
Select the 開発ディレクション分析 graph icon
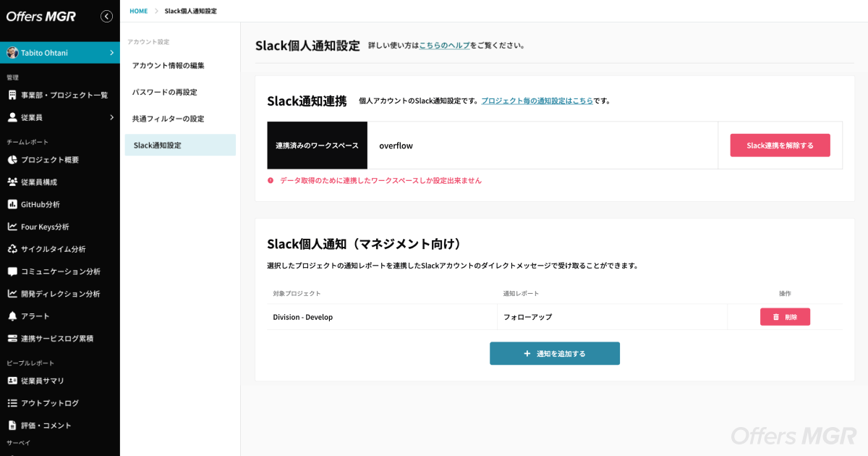point(10,294)
